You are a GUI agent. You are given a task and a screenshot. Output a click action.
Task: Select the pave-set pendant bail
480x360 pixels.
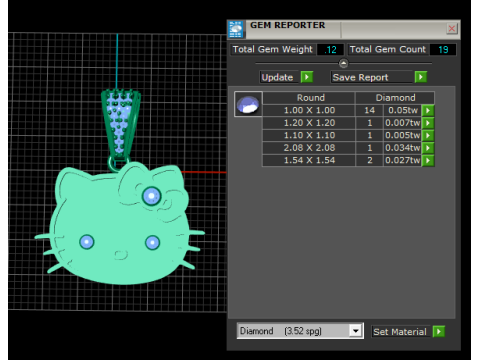click(x=120, y=125)
